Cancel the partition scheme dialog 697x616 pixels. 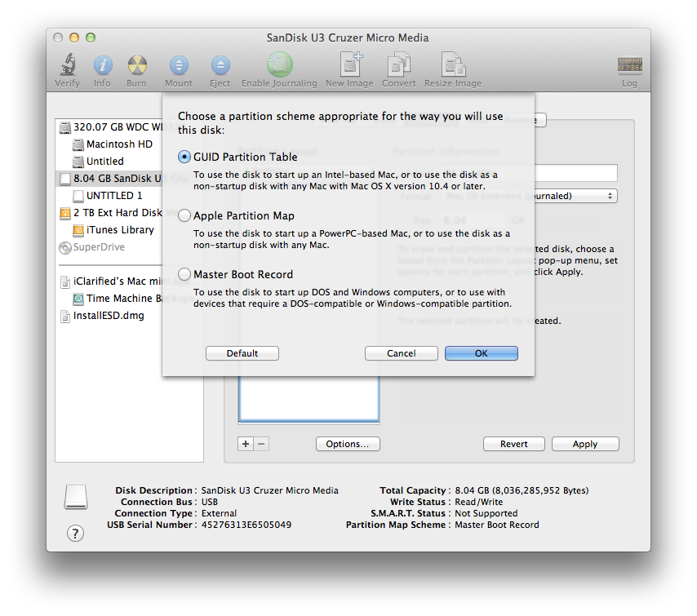(x=402, y=353)
